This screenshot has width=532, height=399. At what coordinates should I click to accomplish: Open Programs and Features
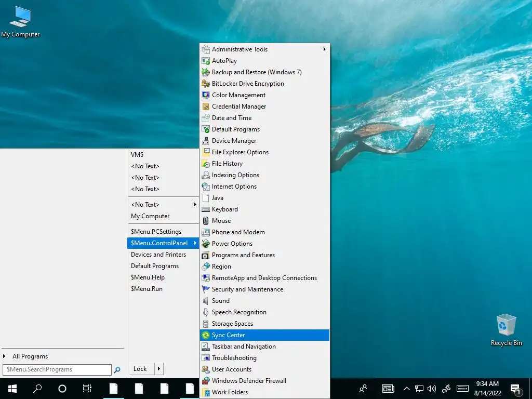pyautogui.click(x=264, y=255)
